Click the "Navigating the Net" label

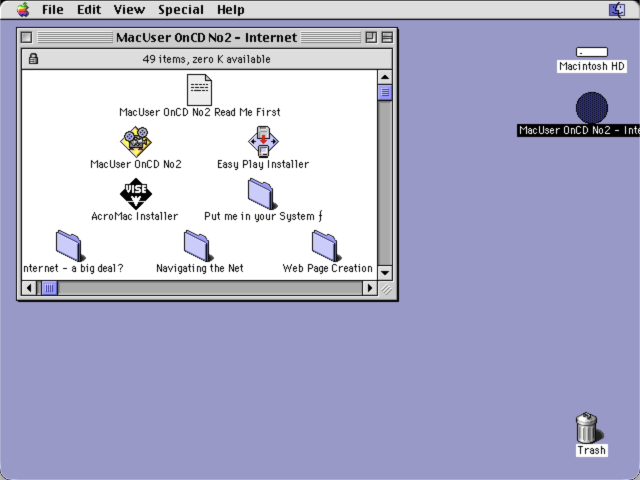tap(200, 268)
